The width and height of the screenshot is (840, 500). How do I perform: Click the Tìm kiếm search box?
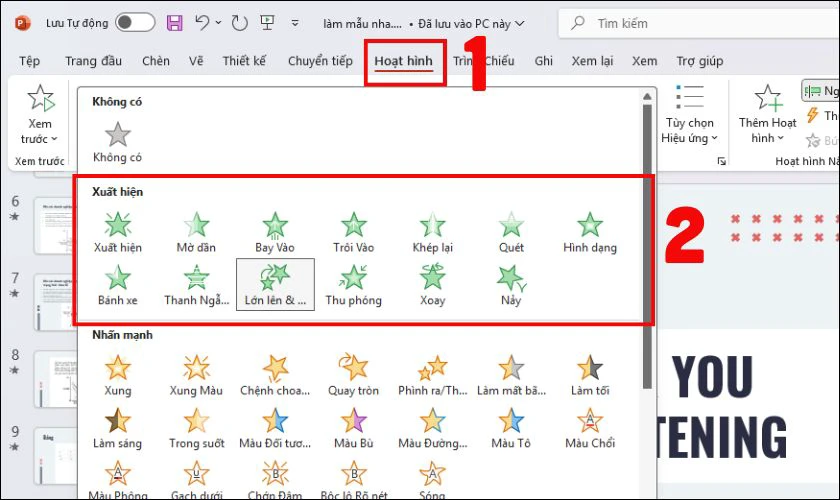(699, 23)
